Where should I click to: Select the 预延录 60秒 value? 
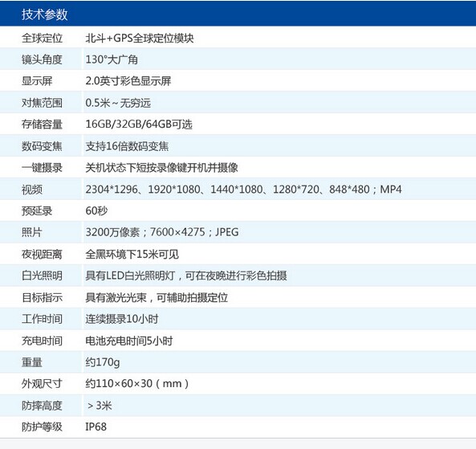click(x=96, y=210)
